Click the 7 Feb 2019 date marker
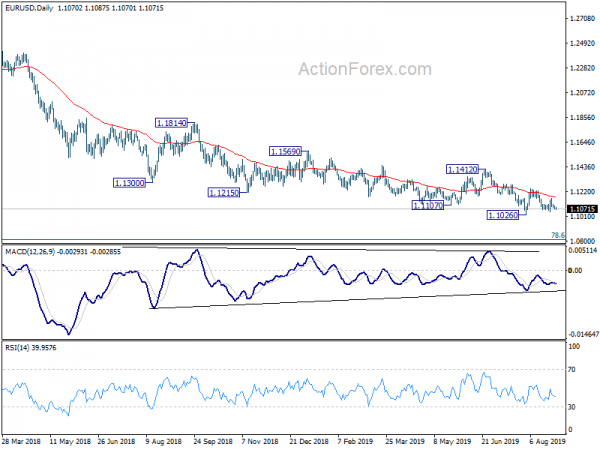 click(355, 441)
